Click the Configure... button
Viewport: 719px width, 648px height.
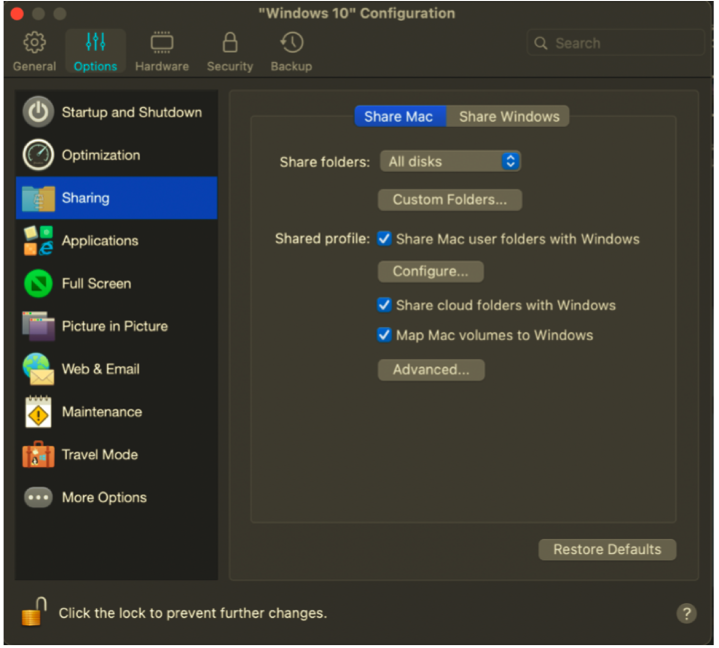click(431, 271)
